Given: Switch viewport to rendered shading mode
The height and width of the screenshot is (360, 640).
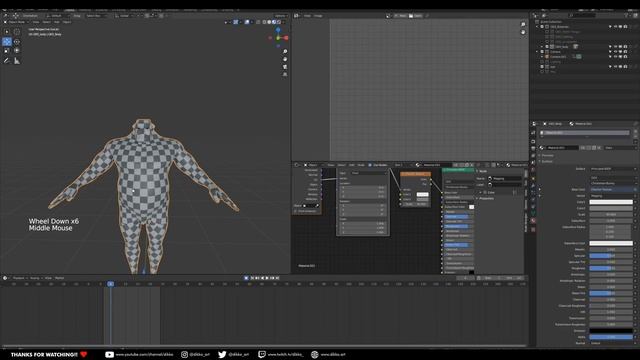Looking at the screenshot, I should click(x=279, y=22).
